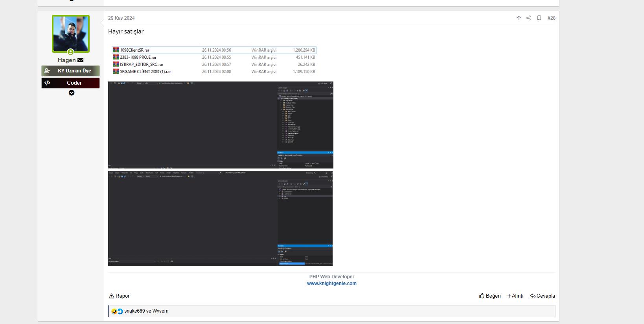Screen dimensions: 644x324
Task: Click the PHP Web Developer signature text
Action: 332,277
